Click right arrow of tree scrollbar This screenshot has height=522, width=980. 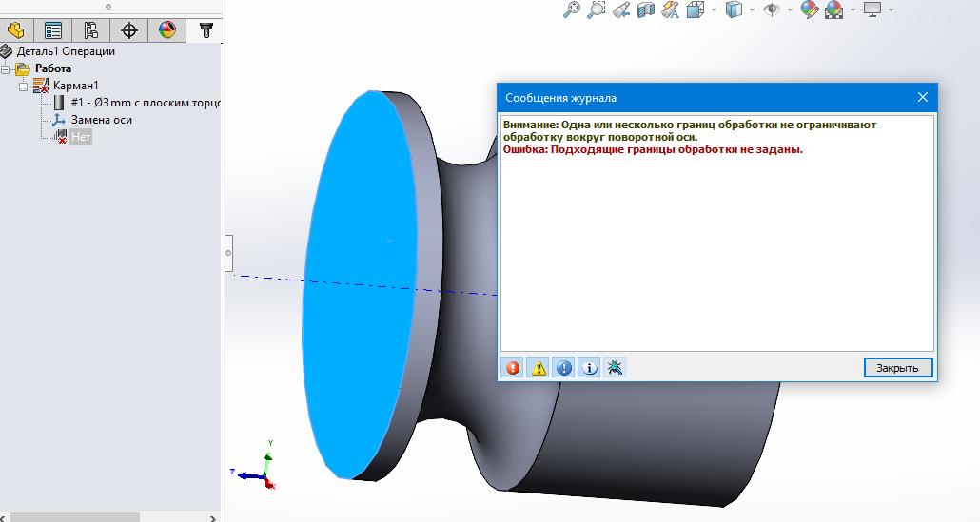(213, 517)
